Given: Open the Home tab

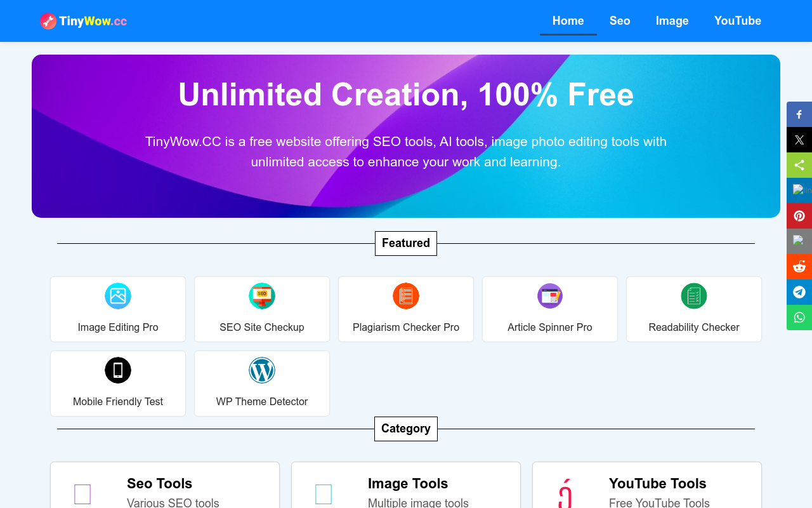Looking at the screenshot, I should [568, 21].
